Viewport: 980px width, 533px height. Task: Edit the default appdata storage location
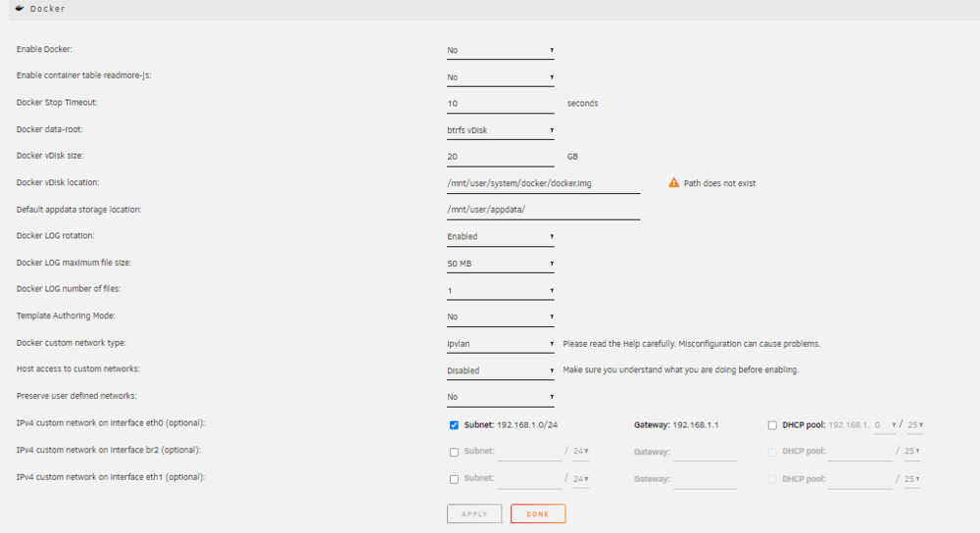[x=543, y=210]
